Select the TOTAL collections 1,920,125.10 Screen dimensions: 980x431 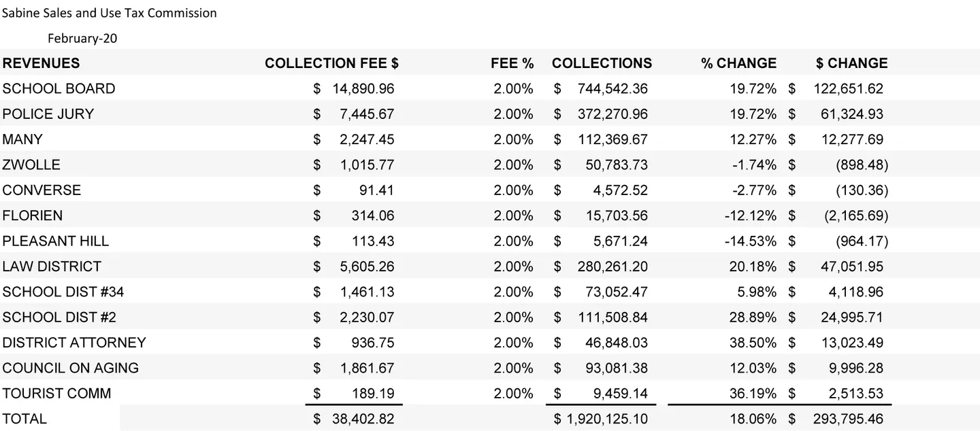click(x=607, y=419)
